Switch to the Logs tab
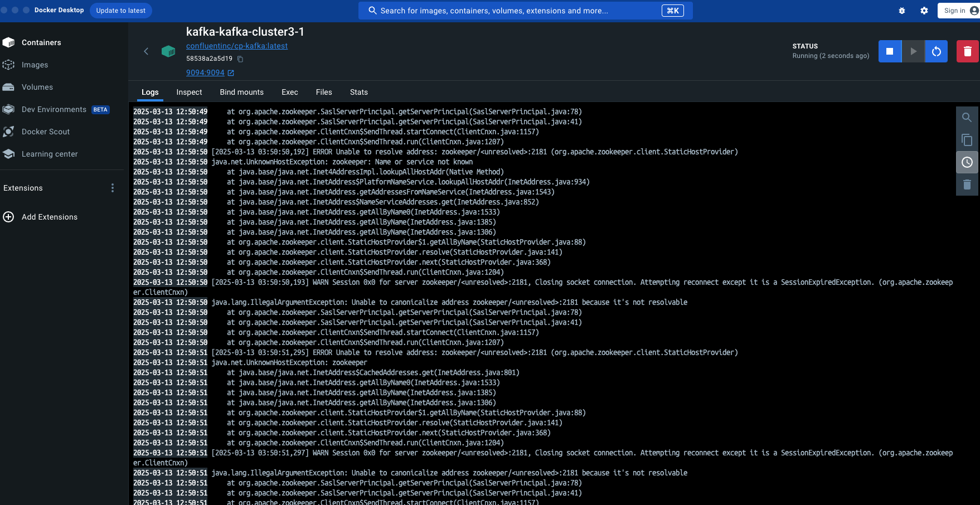Viewport: 980px width, 505px height. 150,92
